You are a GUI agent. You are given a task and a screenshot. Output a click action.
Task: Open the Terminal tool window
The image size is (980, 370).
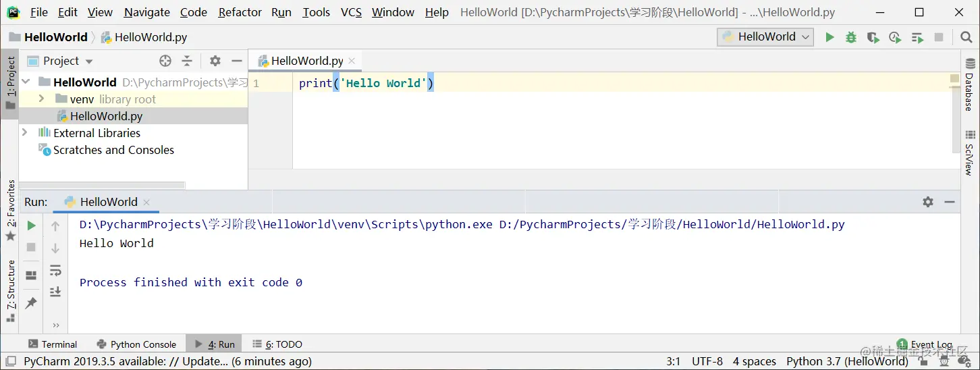tap(53, 344)
